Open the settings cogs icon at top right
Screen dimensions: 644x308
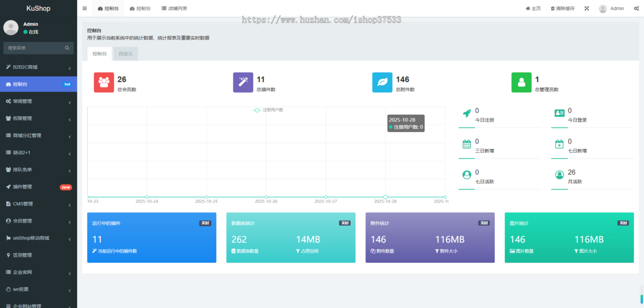tap(635, 9)
